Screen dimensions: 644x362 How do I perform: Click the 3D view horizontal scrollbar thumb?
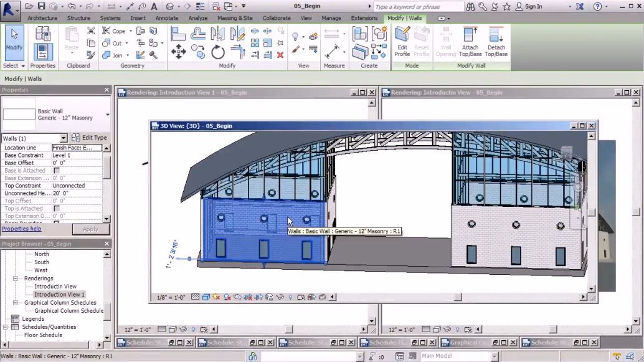click(458, 297)
